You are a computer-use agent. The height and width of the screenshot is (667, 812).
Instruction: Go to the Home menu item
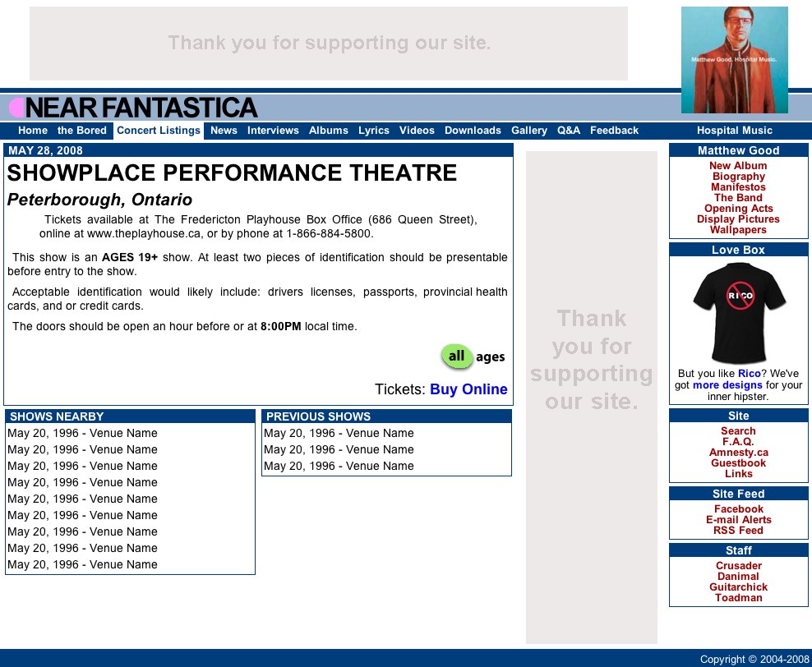(33, 131)
